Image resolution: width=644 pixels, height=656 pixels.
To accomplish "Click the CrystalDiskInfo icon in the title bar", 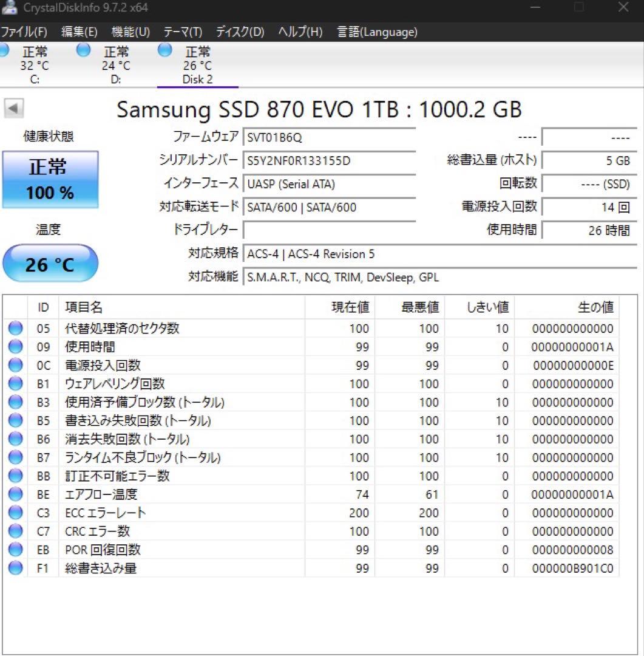I will pyautogui.click(x=11, y=9).
